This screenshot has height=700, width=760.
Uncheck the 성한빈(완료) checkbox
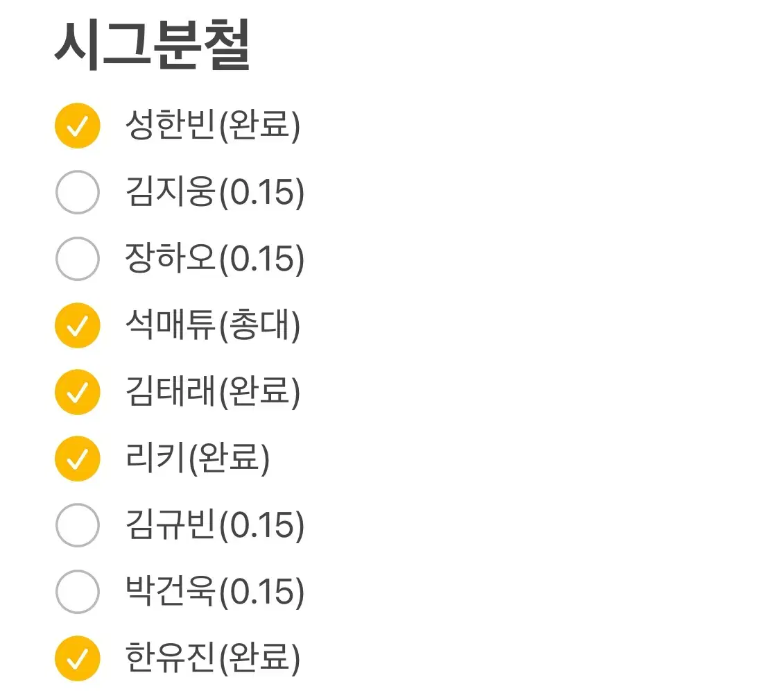tap(78, 126)
